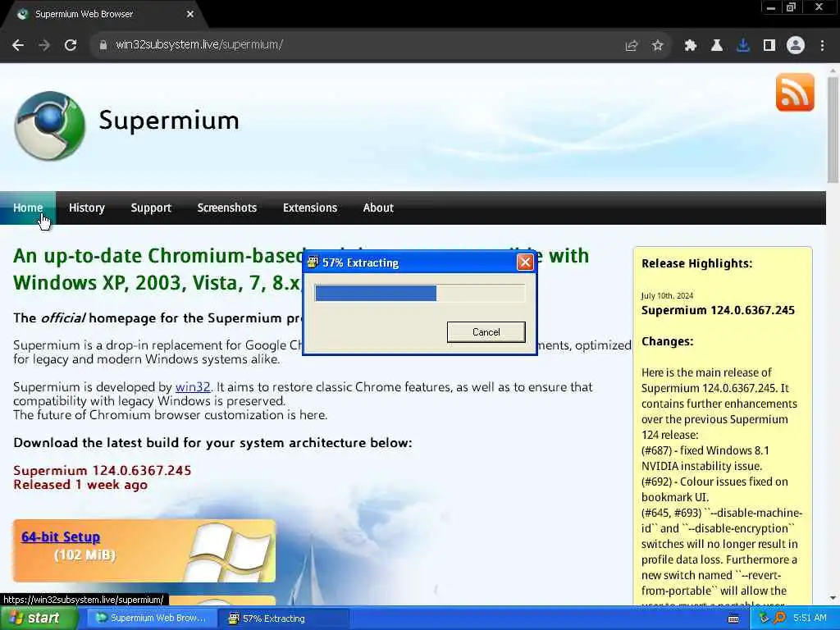Cancel the extraction in progress
Image resolution: width=840 pixels, height=630 pixels.
pos(486,332)
